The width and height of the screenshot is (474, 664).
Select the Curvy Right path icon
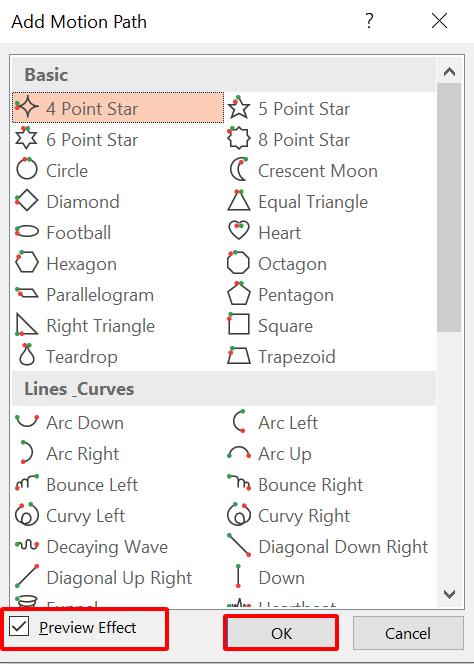pyautogui.click(x=239, y=514)
